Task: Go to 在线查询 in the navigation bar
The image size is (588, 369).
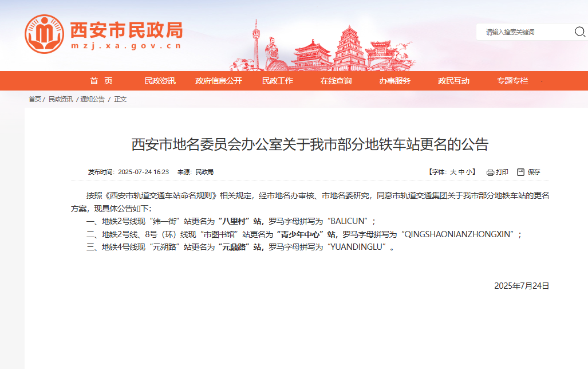Action: point(336,81)
